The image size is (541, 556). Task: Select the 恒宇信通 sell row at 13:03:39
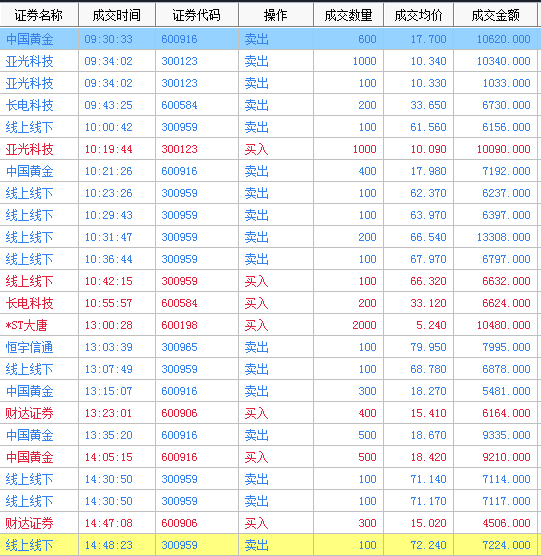269,347
